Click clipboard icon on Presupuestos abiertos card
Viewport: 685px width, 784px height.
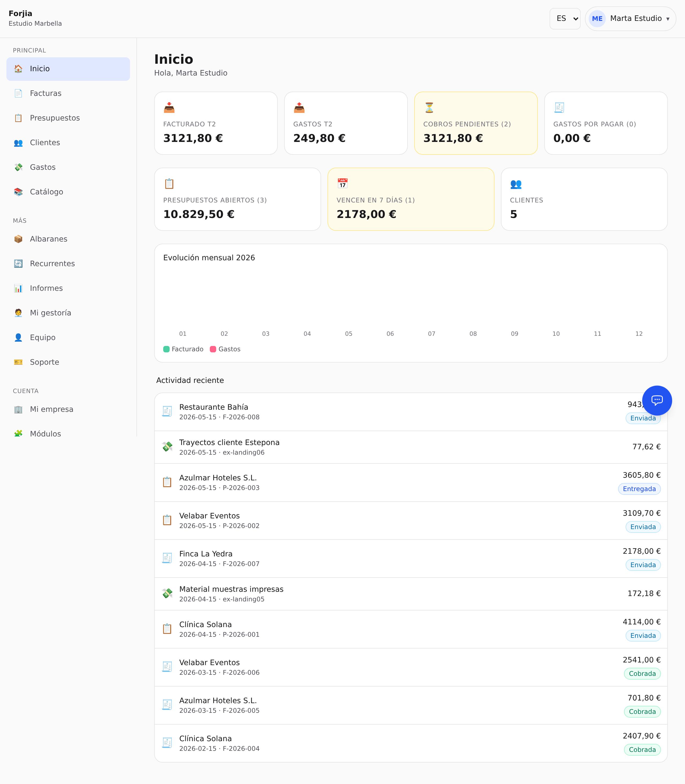pyautogui.click(x=169, y=184)
